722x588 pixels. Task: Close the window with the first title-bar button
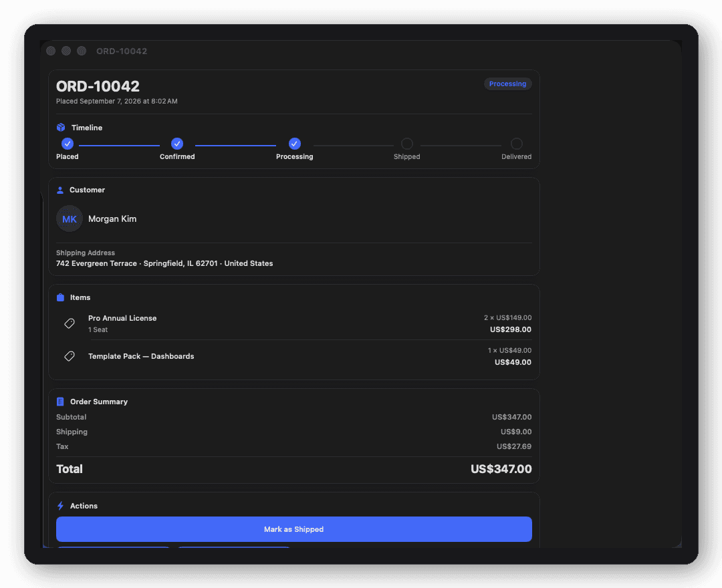(x=51, y=51)
